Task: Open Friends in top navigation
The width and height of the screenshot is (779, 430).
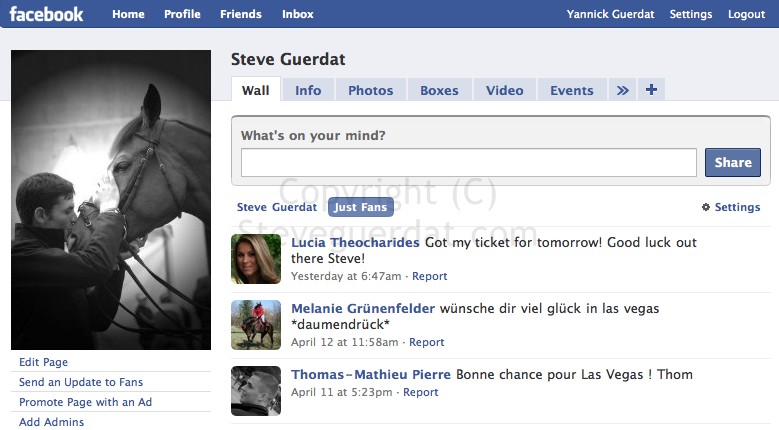Action: 241,14
